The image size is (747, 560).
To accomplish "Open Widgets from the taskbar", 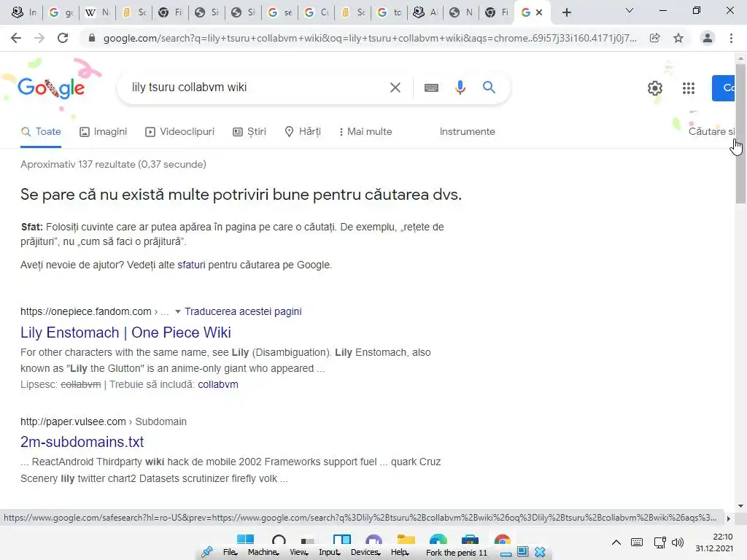I will pos(342,540).
